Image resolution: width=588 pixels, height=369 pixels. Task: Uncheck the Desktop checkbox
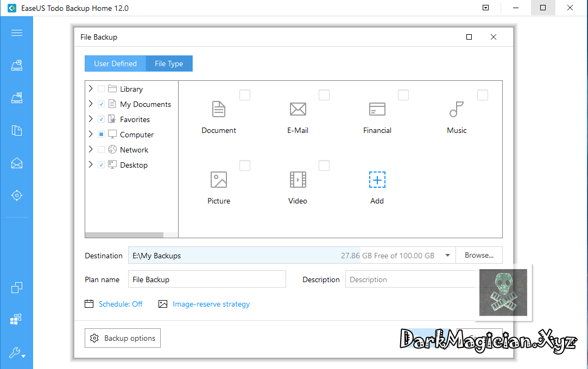(x=101, y=164)
